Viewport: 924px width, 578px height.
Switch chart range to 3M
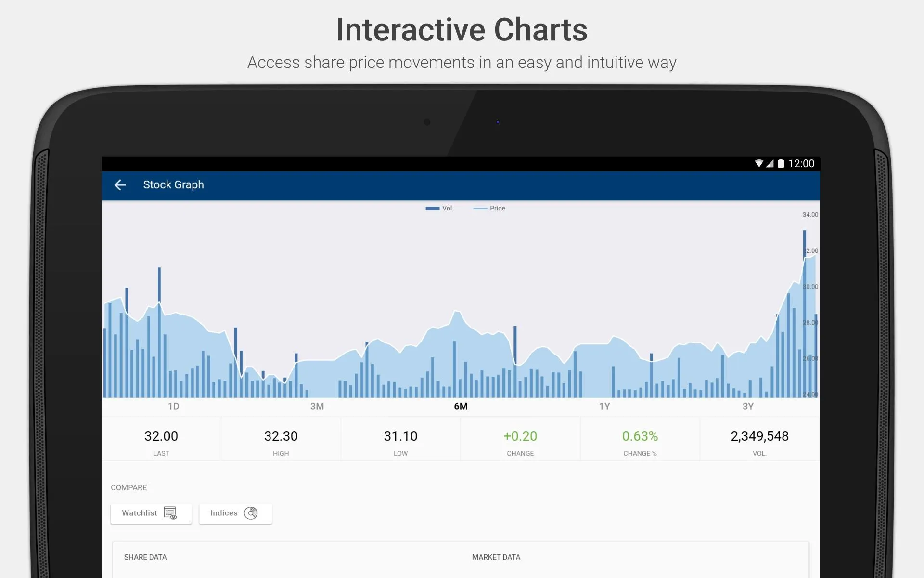point(317,407)
